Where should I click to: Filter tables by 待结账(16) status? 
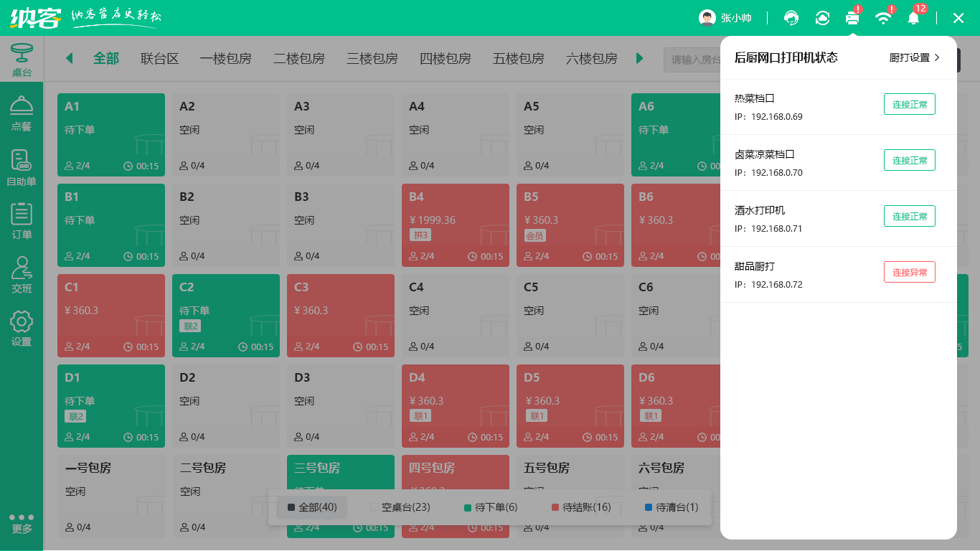[x=580, y=507]
